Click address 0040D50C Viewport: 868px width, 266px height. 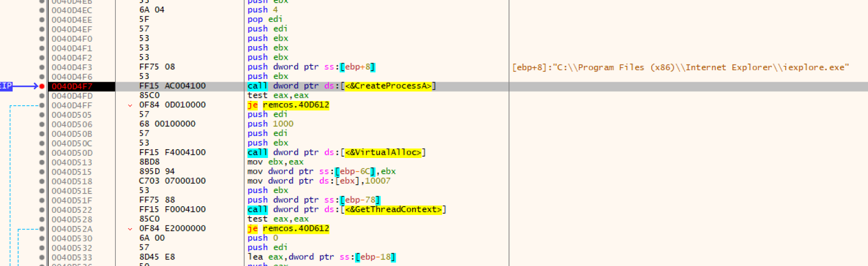click(x=72, y=143)
